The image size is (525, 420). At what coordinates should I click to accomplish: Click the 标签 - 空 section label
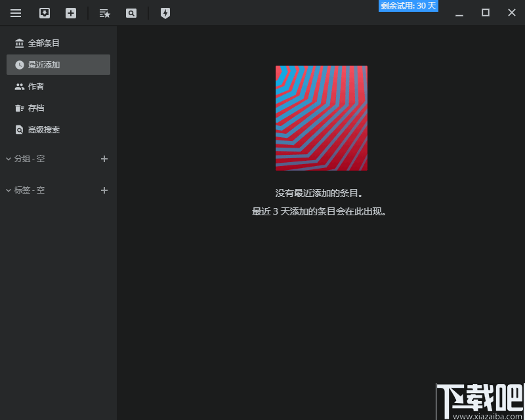click(x=30, y=190)
